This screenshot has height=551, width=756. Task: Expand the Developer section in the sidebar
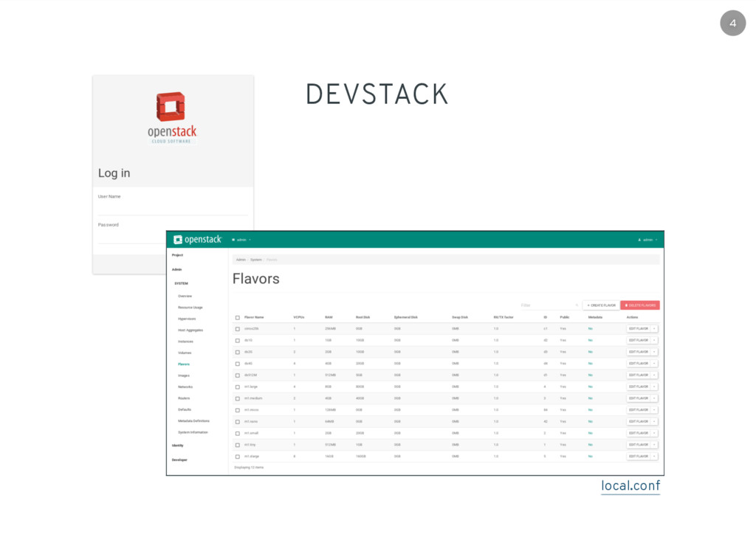coord(179,460)
